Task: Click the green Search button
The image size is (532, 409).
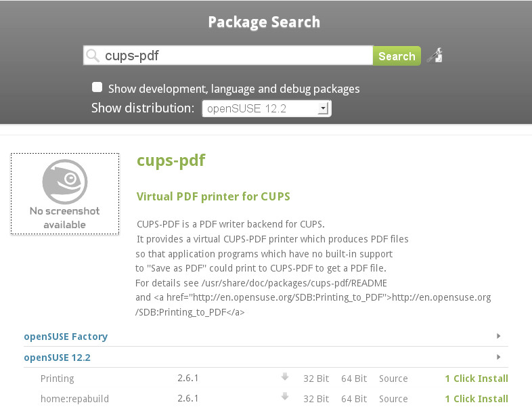Action: pyautogui.click(x=397, y=56)
